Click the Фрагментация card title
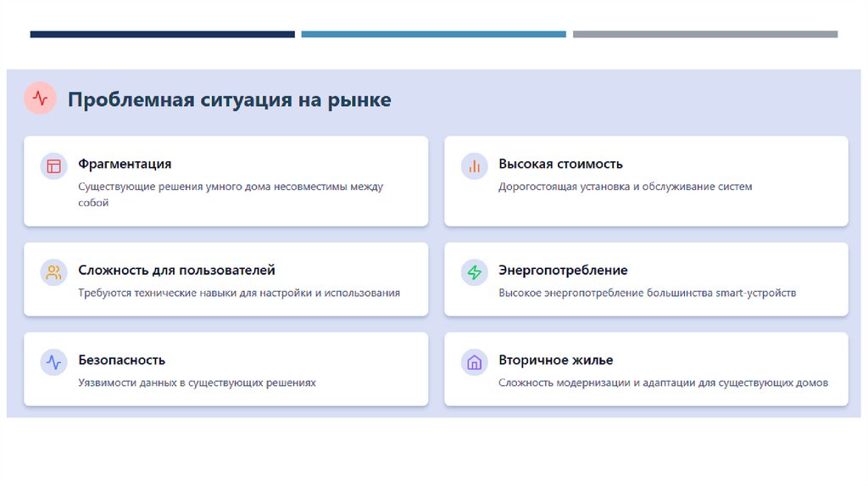868x487 pixels. (125, 164)
